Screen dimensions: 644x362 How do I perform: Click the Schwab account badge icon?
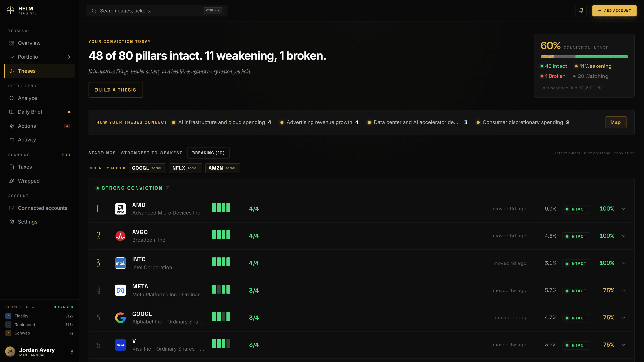8,333
